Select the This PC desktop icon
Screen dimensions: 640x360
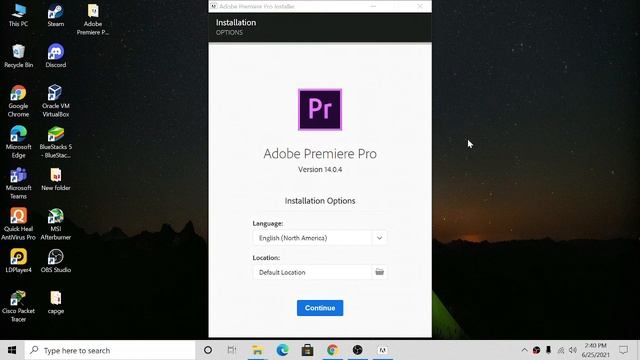click(x=18, y=16)
